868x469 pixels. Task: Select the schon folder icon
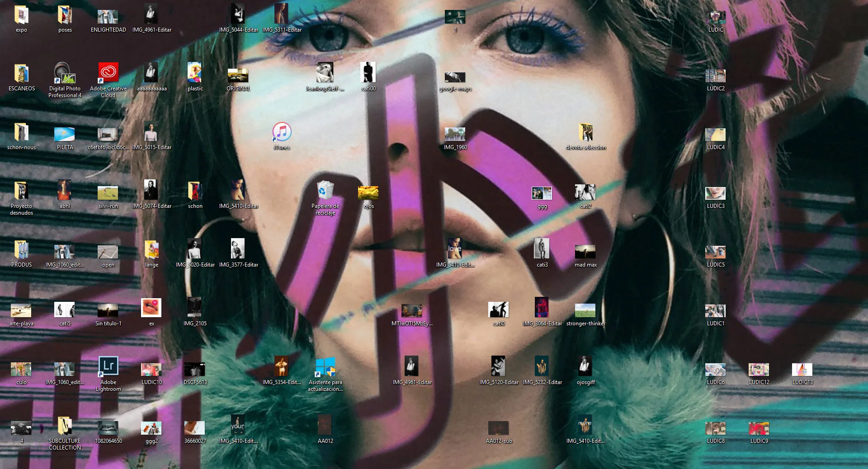(195, 191)
